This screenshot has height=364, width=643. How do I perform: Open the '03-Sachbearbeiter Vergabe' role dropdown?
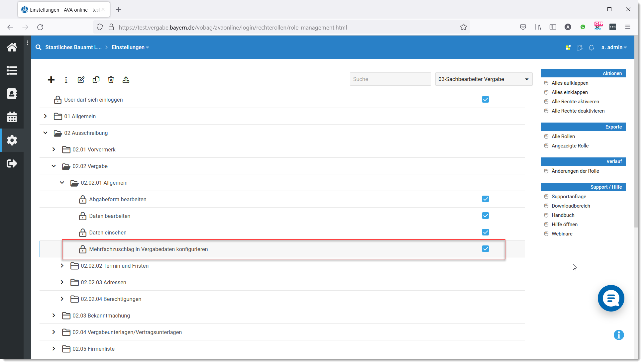tap(483, 79)
